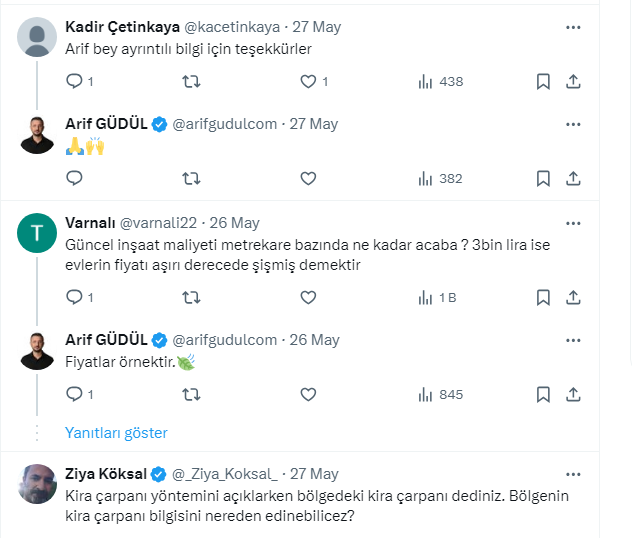
Task: Expand replies with "Yanıtları göster"
Action: [116, 433]
